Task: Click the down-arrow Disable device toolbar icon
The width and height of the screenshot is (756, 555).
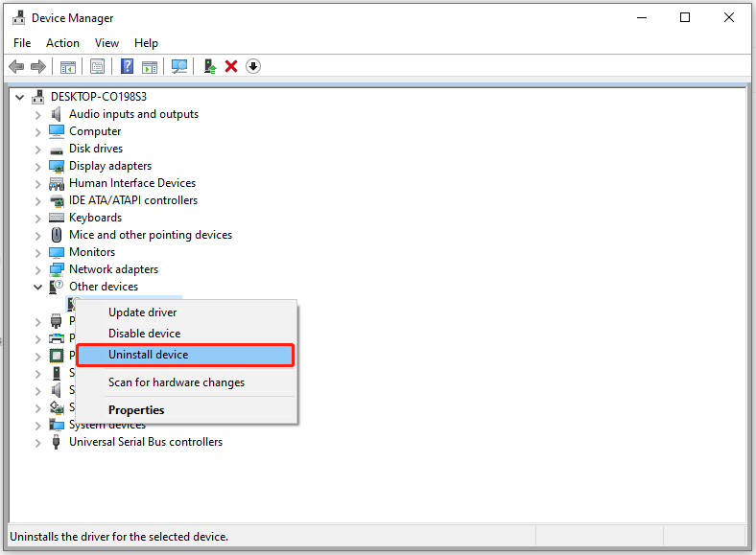Action: (253, 66)
